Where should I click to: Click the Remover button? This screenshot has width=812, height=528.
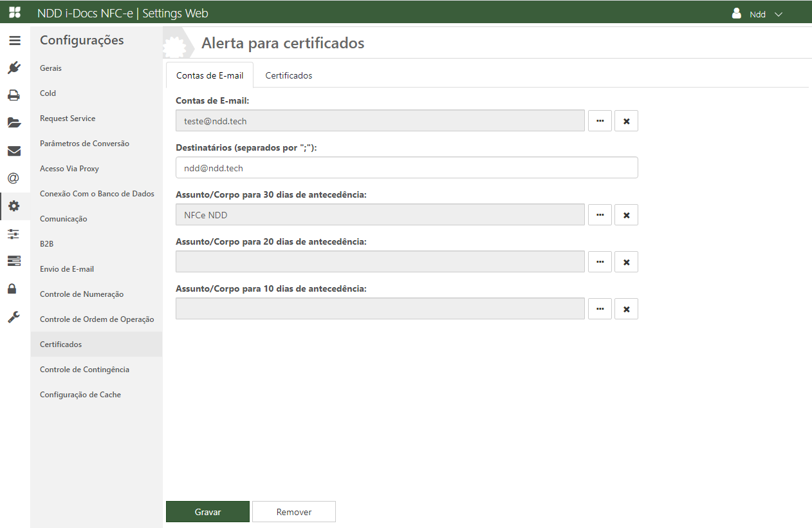(x=294, y=512)
